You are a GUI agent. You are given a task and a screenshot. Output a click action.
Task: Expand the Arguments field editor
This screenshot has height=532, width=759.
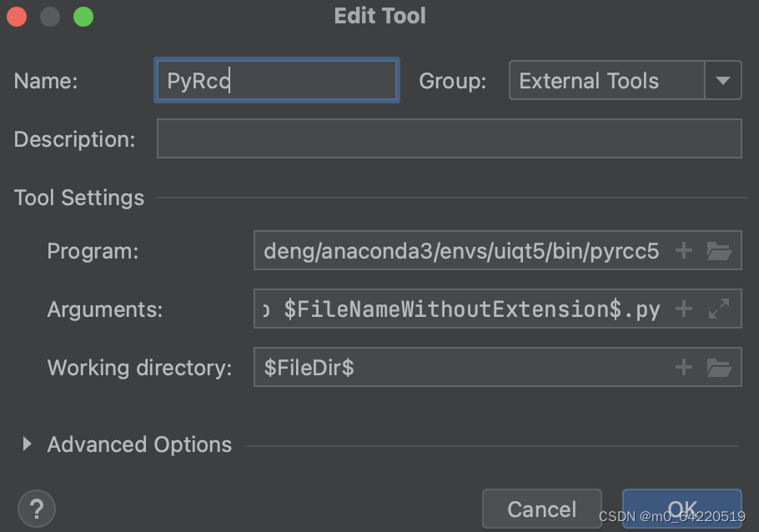[719, 309]
